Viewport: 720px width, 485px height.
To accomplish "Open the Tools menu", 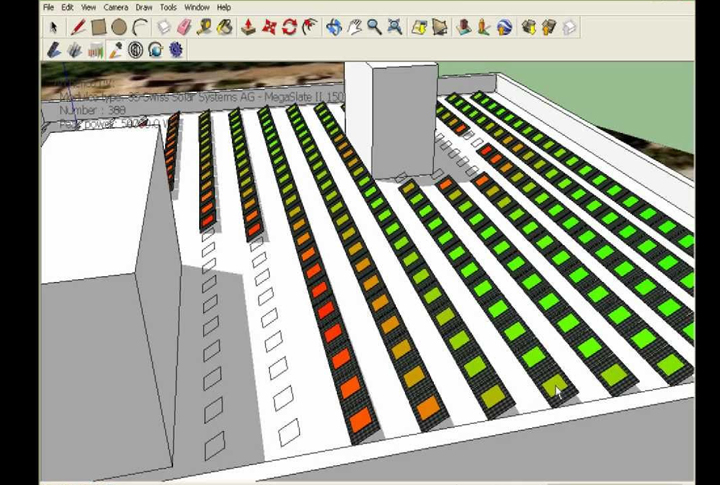I will pyautogui.click(x=167, y=7).
